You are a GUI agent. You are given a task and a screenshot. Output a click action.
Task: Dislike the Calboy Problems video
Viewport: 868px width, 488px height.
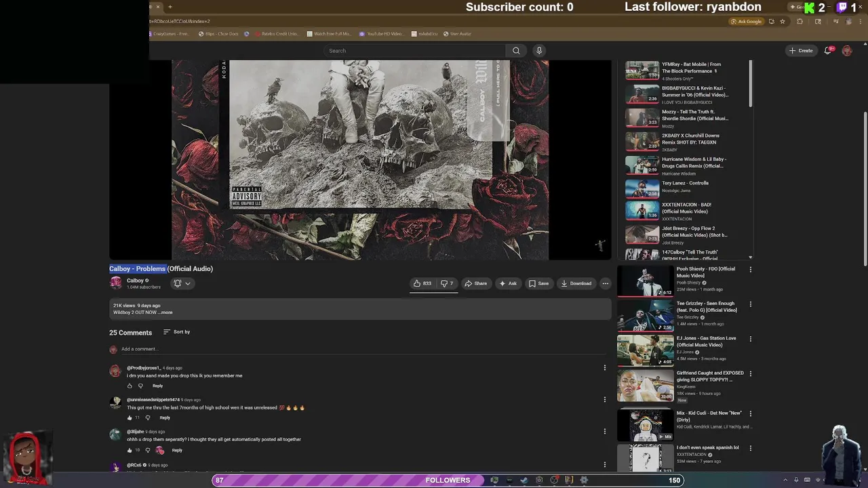(x=447, y=283)
